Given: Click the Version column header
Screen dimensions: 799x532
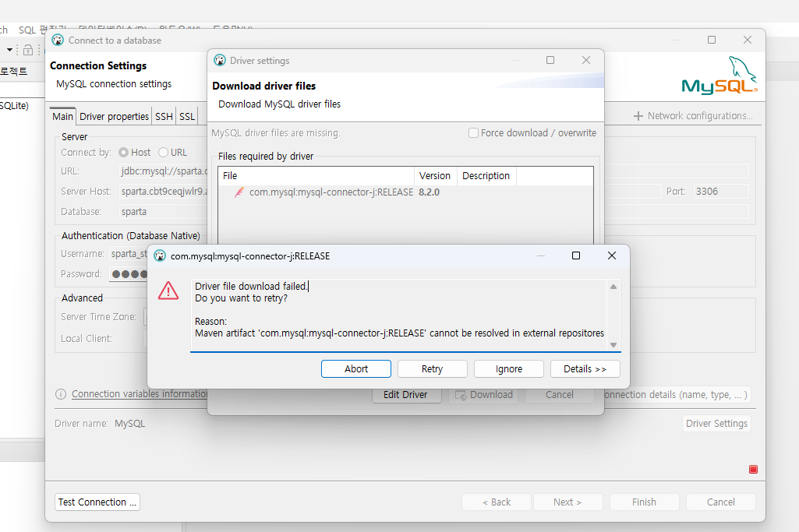Looking at the screenshot, I should coord(435,175).
